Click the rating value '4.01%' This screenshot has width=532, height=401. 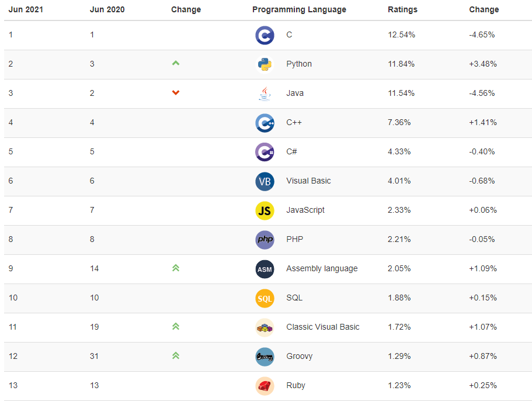coord(399,181)
